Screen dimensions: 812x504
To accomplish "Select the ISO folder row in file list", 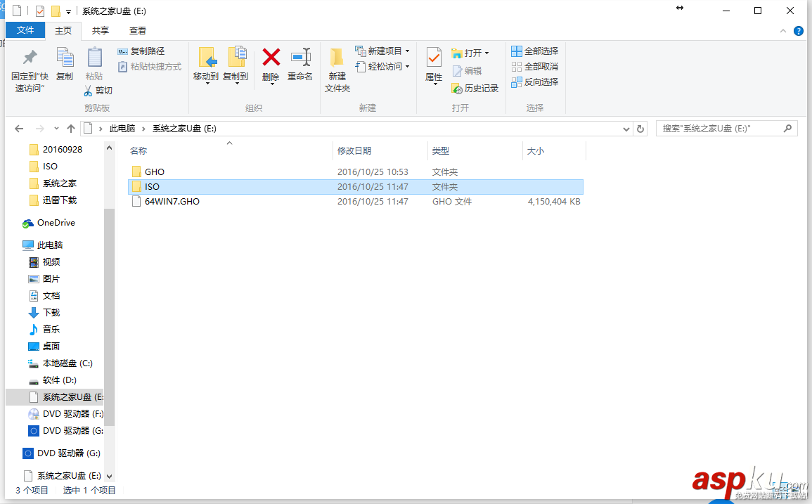I will (355, 186).
